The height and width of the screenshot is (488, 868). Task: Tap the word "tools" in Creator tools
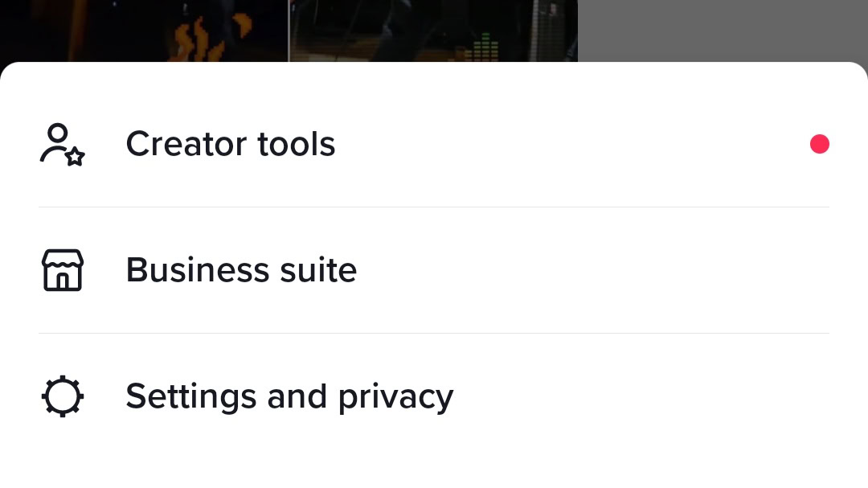296,145
